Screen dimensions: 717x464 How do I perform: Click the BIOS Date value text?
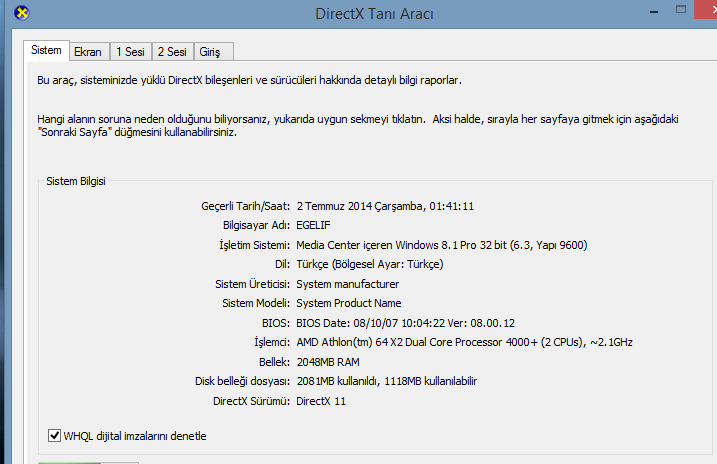[x=406, y=323]
